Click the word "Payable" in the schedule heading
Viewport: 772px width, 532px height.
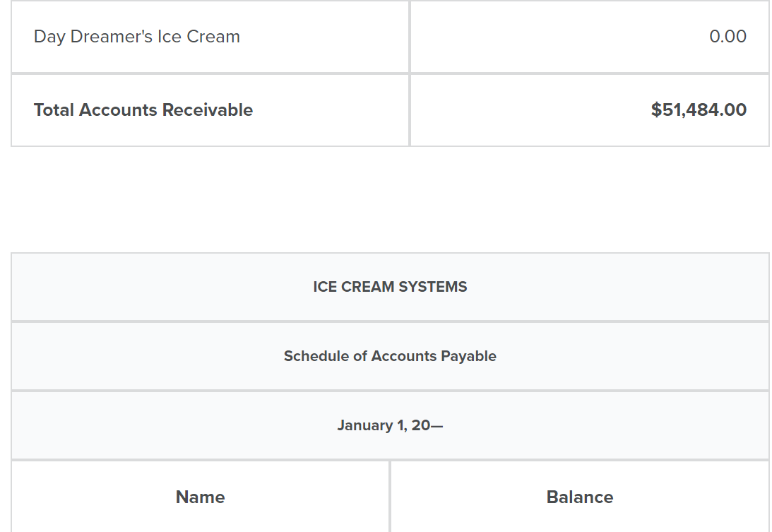click(468, 356)
